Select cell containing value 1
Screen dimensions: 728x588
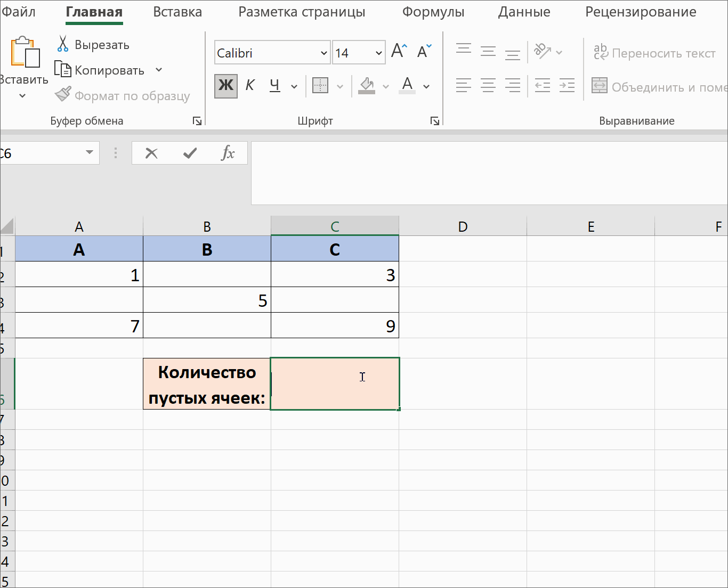tap(79, 274)
